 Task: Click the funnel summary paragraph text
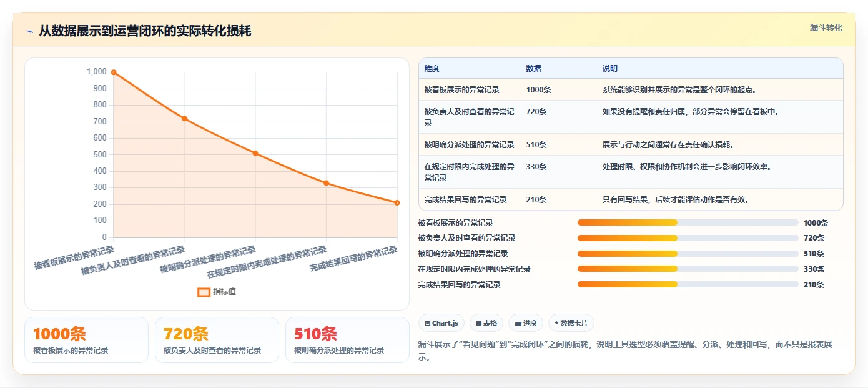[x=624, y=351]
